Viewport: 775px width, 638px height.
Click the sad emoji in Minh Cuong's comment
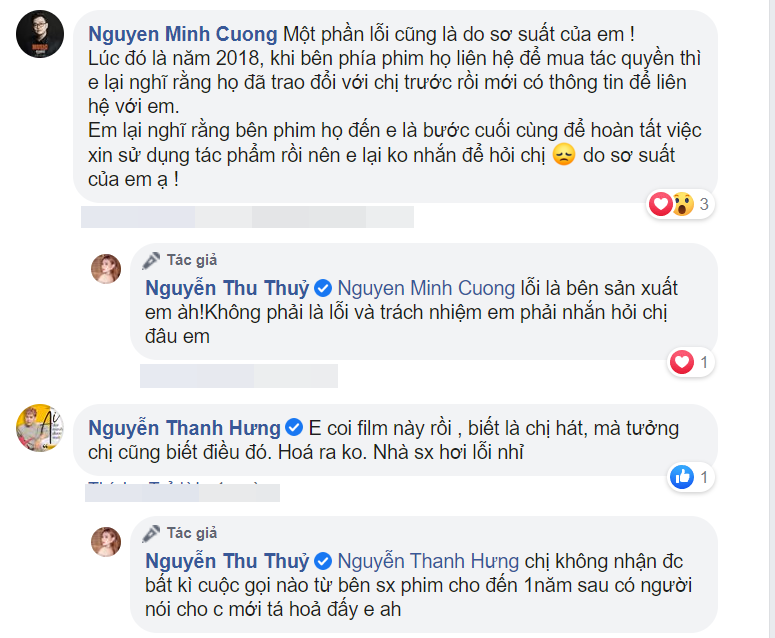click(564, 157)
